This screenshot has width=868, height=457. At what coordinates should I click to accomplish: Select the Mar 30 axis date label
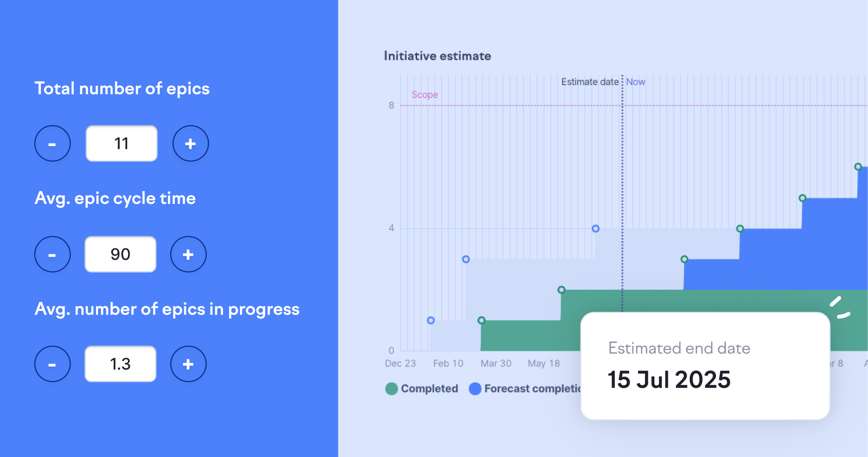point(496,364)
